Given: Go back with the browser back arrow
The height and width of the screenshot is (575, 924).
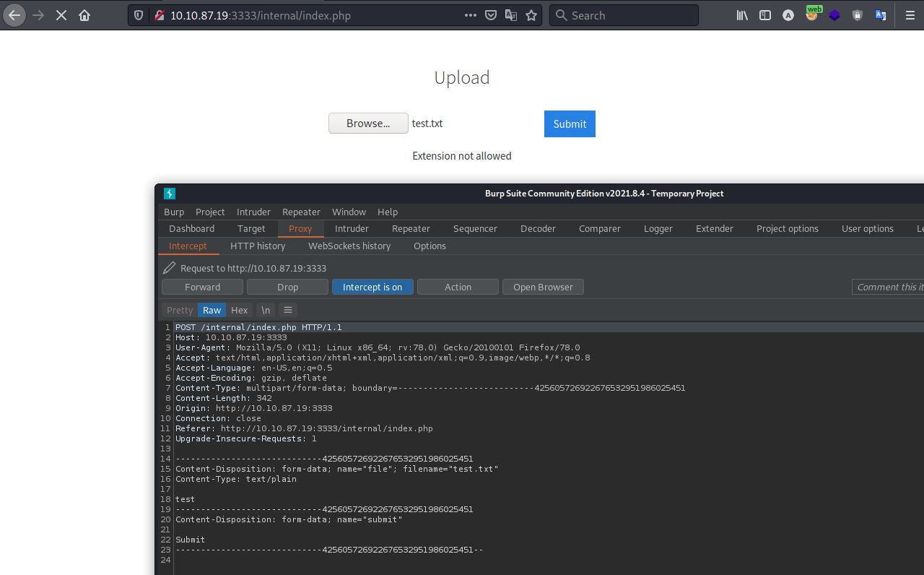Looking at the screenshot, I should tap(14, 15).
